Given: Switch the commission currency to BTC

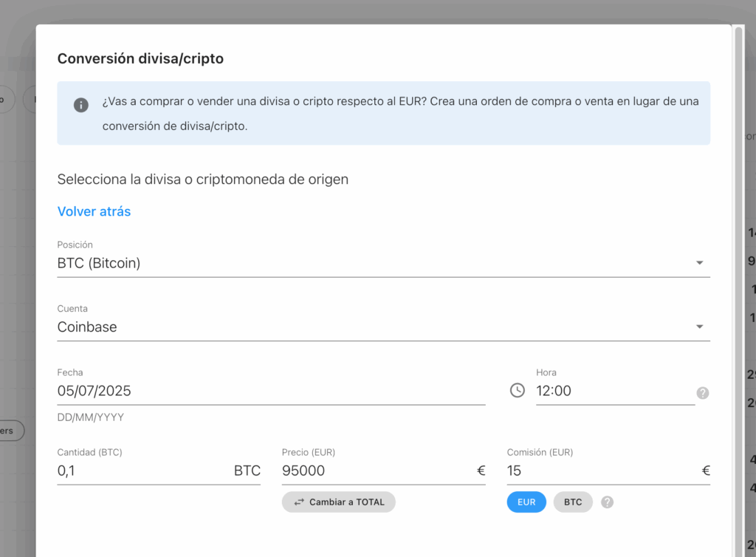Looking at the screenshot, I should (573, 502).
